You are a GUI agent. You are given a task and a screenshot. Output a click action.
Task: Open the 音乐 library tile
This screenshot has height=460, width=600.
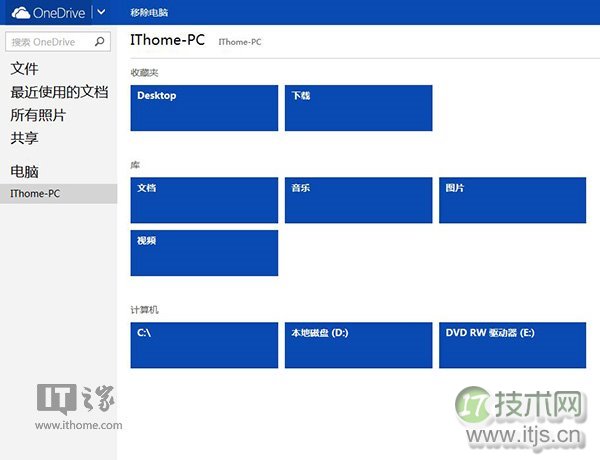359,200
